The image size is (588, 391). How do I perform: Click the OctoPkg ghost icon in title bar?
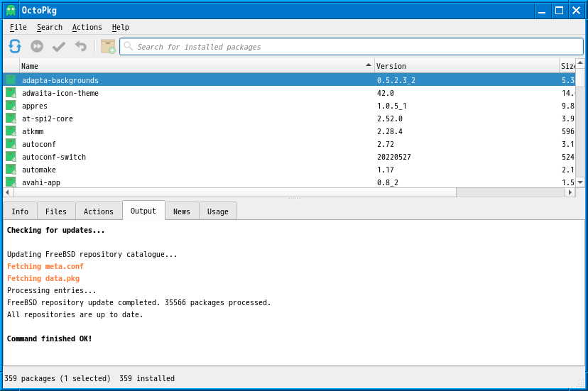pyautogui.click(x=11, y=10)
